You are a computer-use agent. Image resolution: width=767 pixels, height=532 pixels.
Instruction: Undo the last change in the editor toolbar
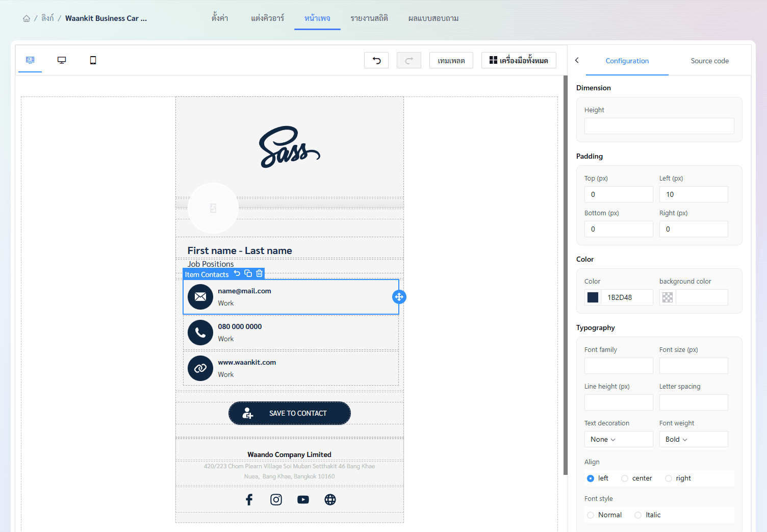coord(376,60)
